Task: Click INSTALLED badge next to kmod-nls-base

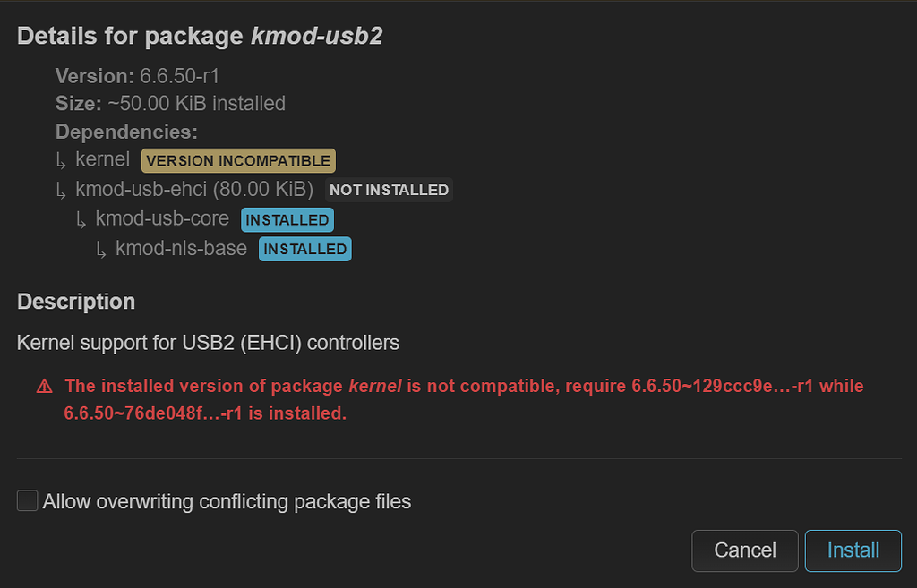Action: tap(304, 249)
